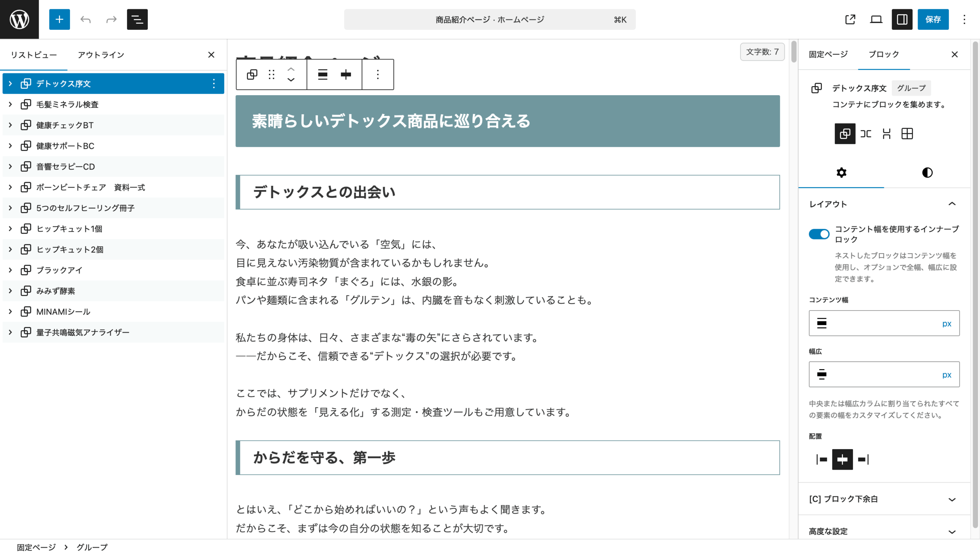Select the Grid layout variation icon

click(x=907, y=133)
